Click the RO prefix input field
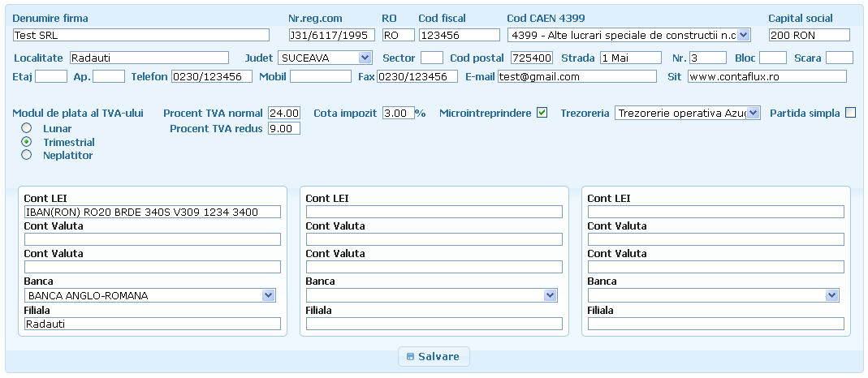This screenshot has width=868, height=378. [x=398, y=35]
